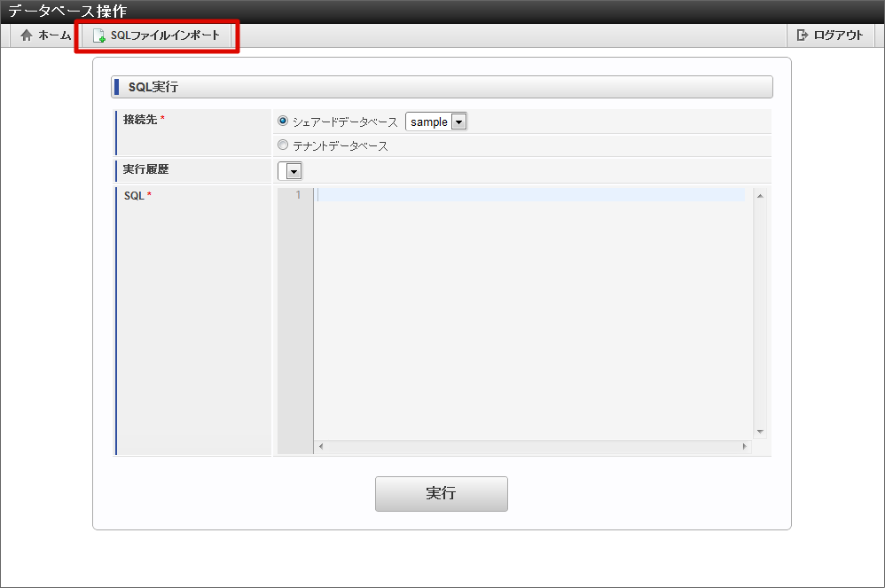Click the 実行 button
The width and height of the screenshot is (885, 588).
442,494
